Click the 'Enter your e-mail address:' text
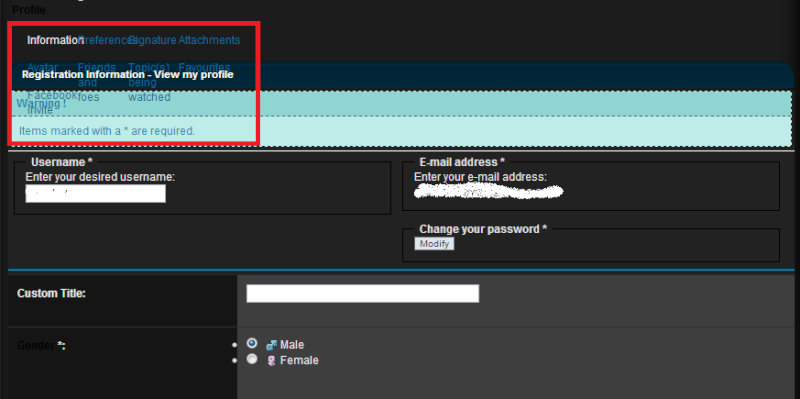The image size is (800, 399). [481, 177]
